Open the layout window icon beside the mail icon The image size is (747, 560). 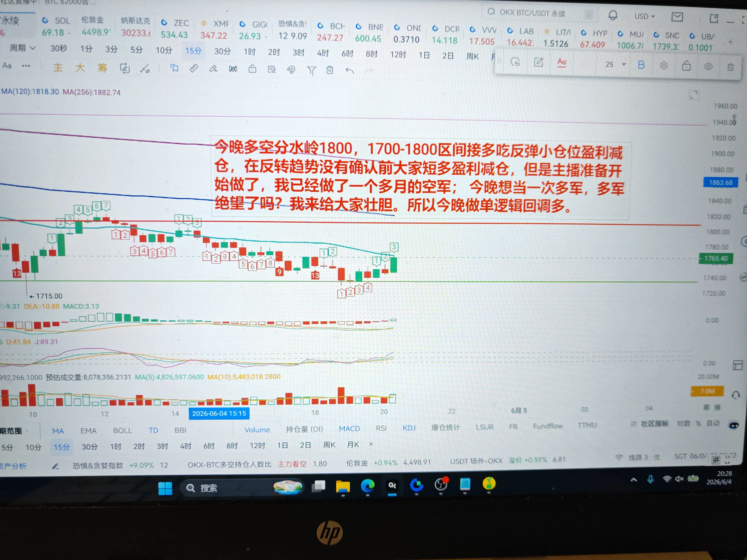[x=714, y=18]
